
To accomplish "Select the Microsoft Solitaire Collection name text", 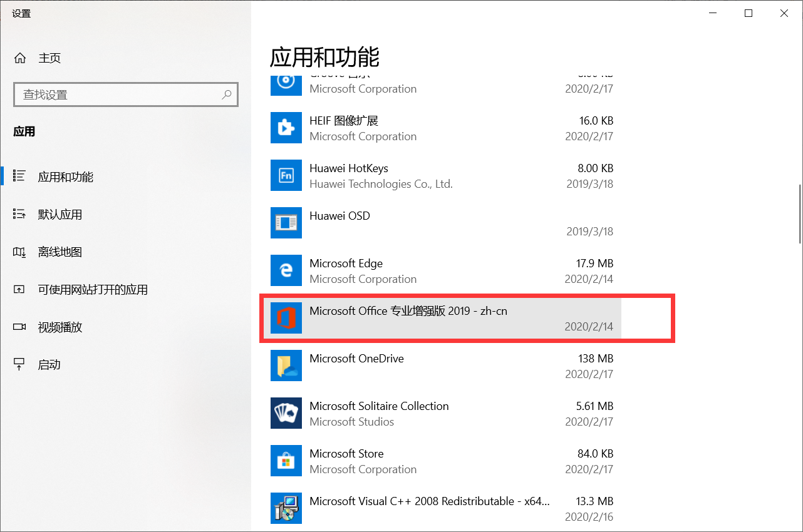I will (379, 406).
